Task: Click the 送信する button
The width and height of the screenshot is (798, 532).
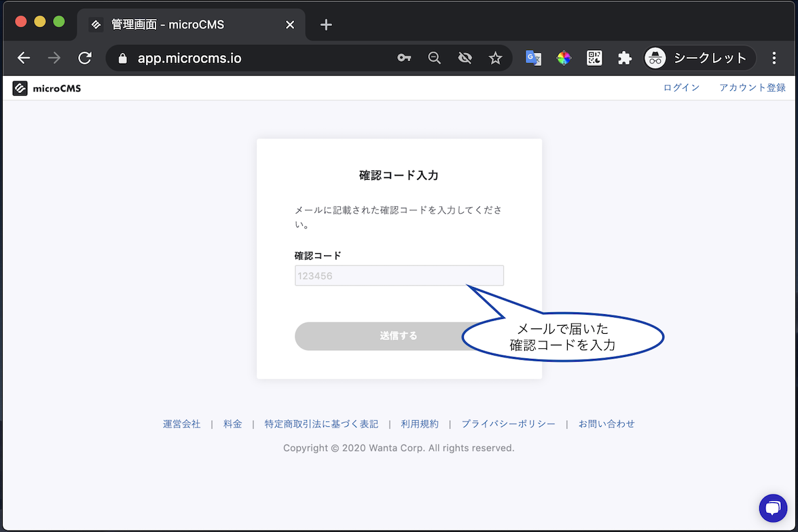Action: click(399, 336)
